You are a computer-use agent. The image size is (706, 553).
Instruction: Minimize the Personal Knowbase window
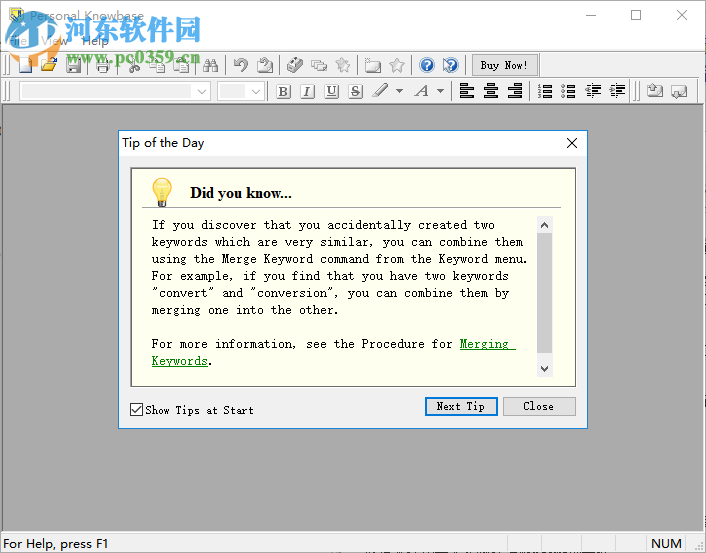[591, 15]
